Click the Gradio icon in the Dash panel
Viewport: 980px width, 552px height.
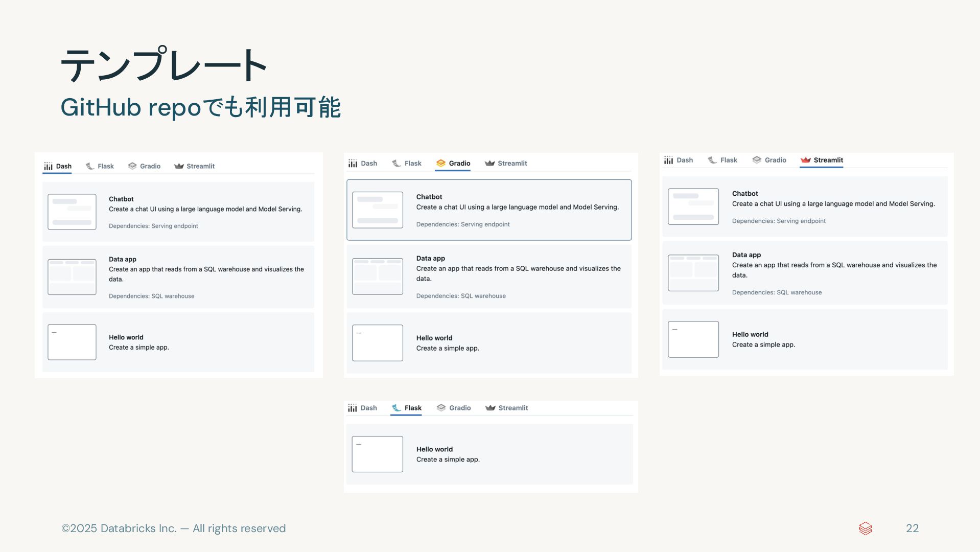tap(132, 166)
